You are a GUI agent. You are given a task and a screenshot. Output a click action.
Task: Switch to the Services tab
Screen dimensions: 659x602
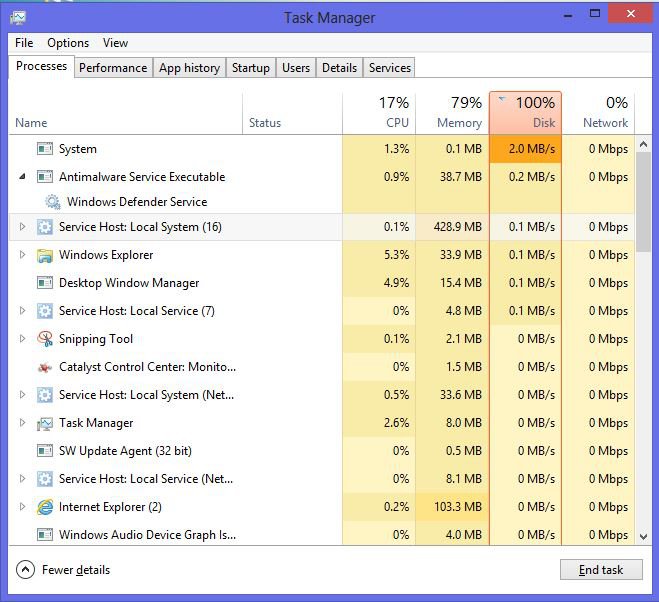pyautogui.click(x=390, y=68)
